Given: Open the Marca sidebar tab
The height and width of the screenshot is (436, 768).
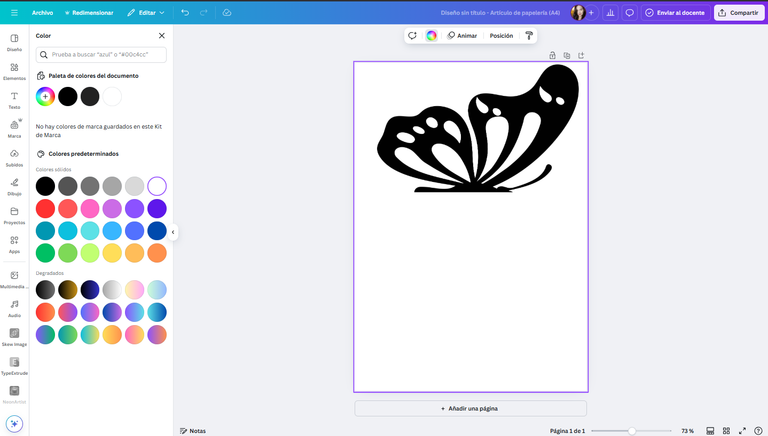Looking at the screenshot, I should (14, 129).
